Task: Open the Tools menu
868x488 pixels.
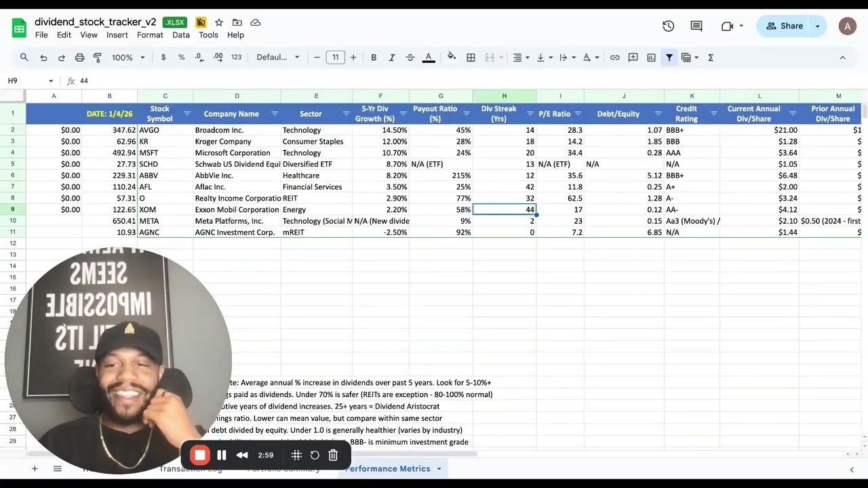Action: tap(208, 35)
